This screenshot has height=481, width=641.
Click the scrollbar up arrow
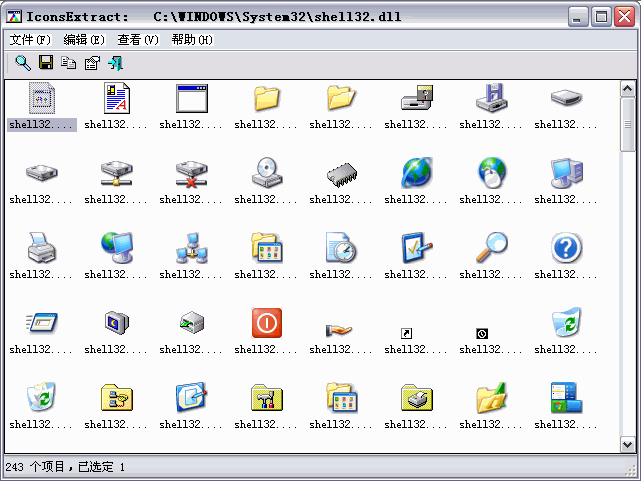(x=628, y=89)
